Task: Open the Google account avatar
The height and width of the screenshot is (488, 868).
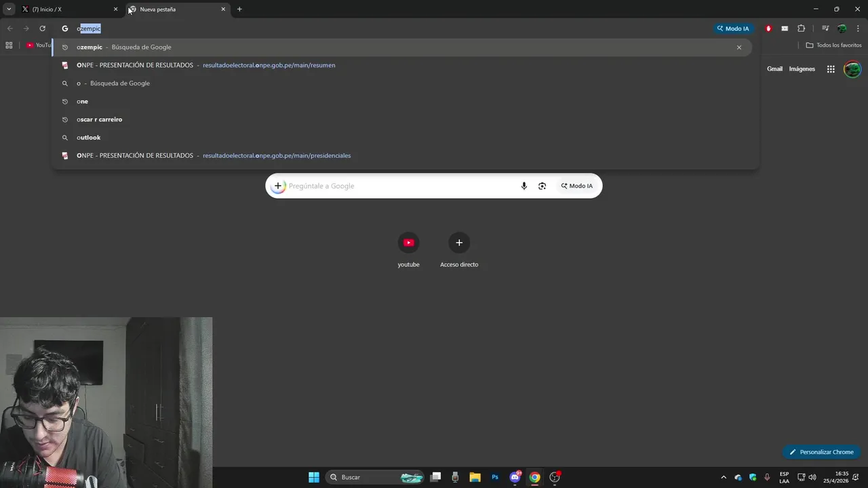Action: pos(852,69)
